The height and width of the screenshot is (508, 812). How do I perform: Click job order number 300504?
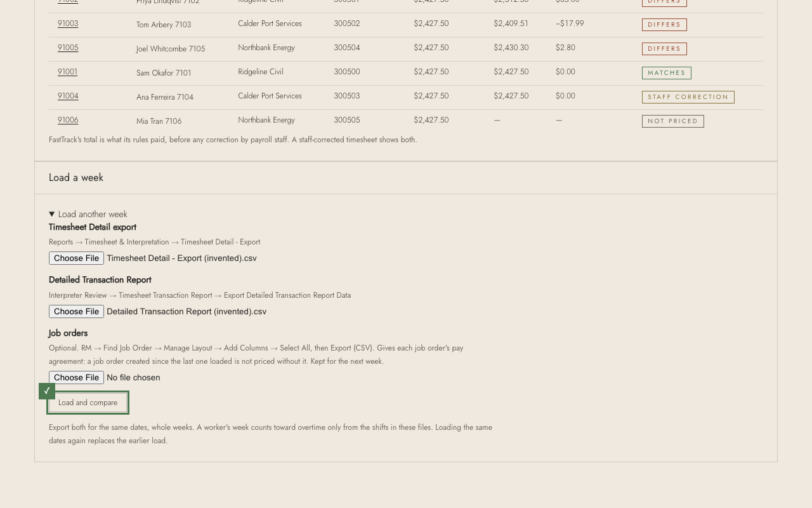pyautogui.click(x=347, y=48)
